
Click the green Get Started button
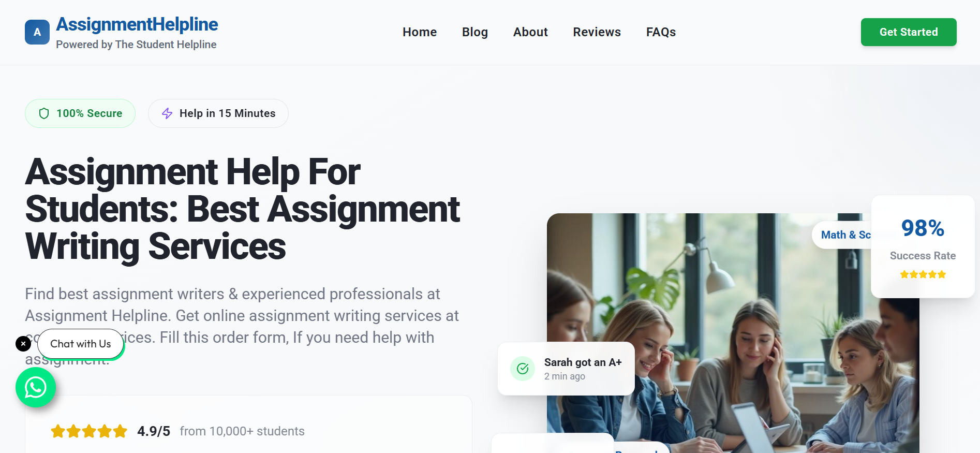coord(909,32)
